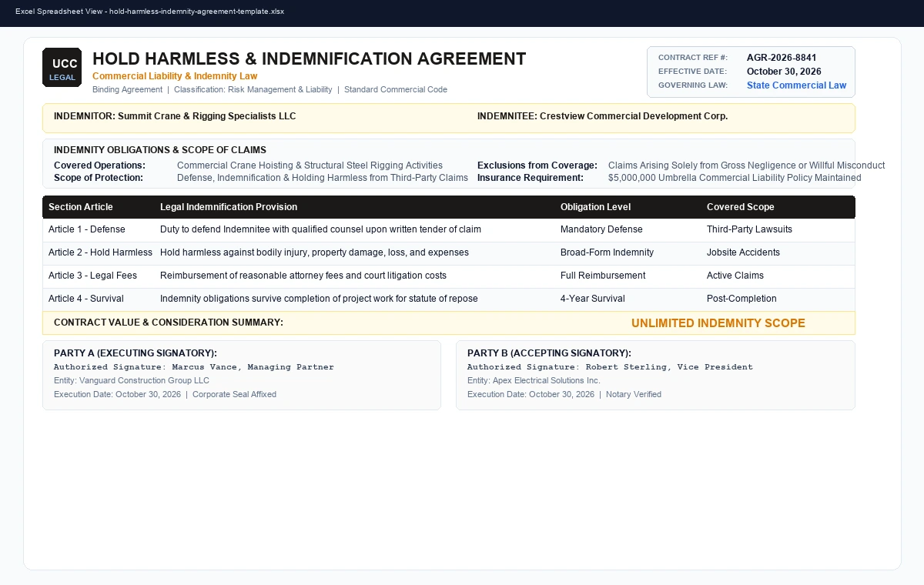Click the Obligation Level column header
The height and width of the screenshot is (585, 924).
[595, 207]
